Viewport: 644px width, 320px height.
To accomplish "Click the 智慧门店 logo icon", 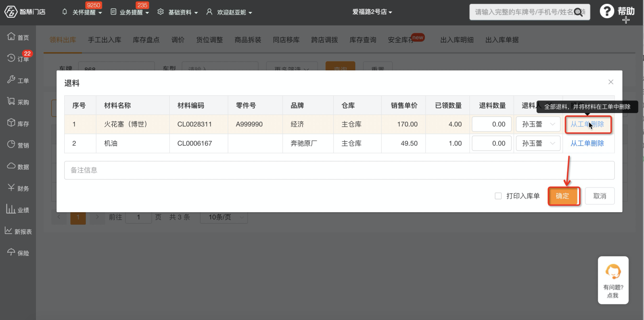I will (x=11, y=12).
